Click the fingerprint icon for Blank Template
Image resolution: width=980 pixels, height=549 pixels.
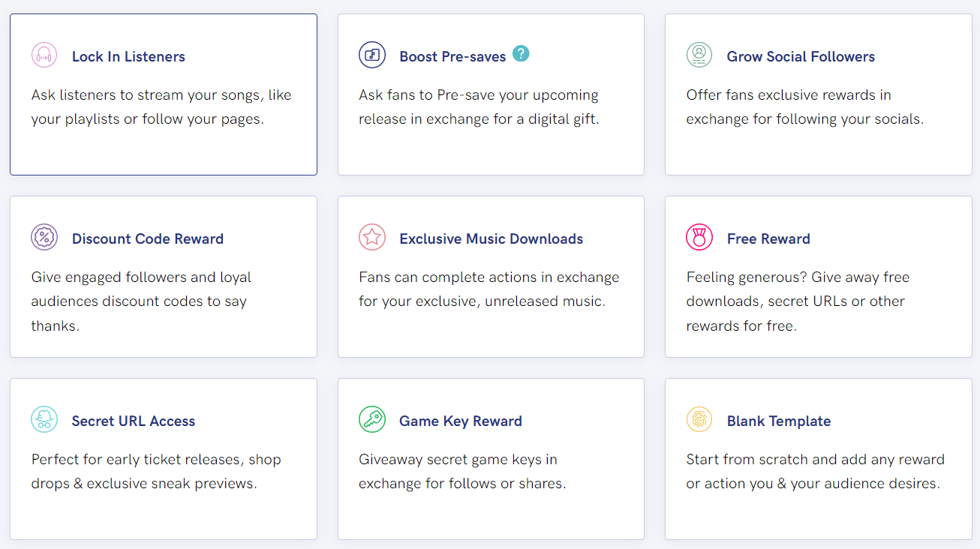pos(699,419)
